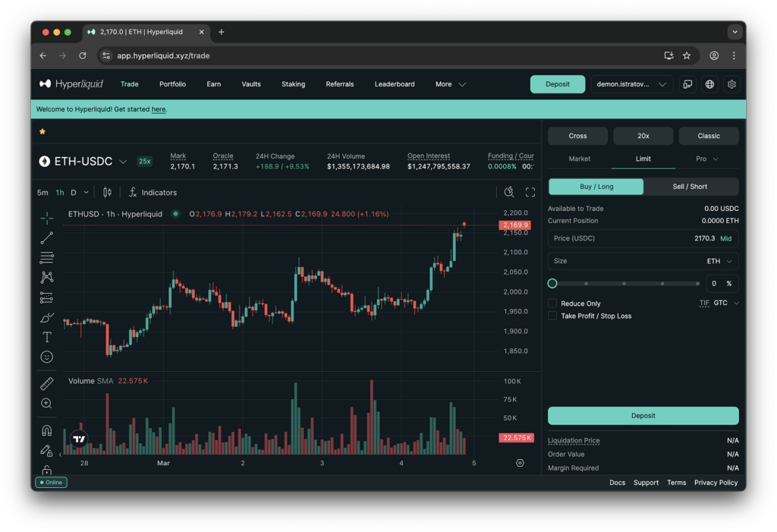
Task: Open the TIF GTC dropdown
Action: click(725, 303)
